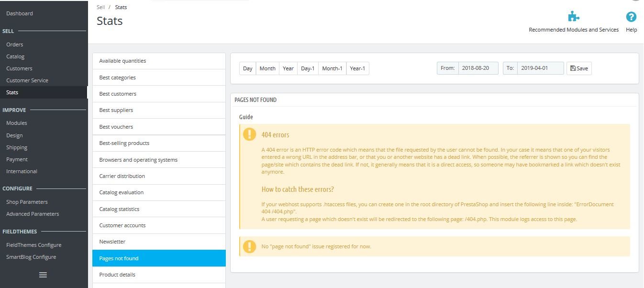Collapse sidebar with hamburger menu icon
The image size is (644, 288).
[x=43, y=275]
